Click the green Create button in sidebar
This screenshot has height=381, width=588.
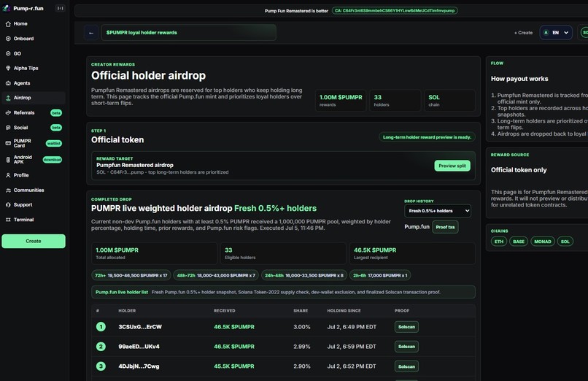[34, 241]
